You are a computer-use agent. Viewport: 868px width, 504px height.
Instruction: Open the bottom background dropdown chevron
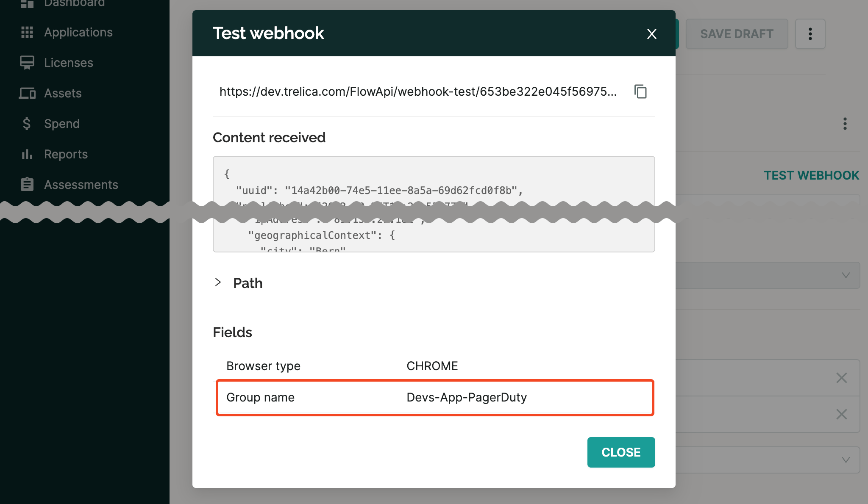pyautogui.click(x=846, y=460)
